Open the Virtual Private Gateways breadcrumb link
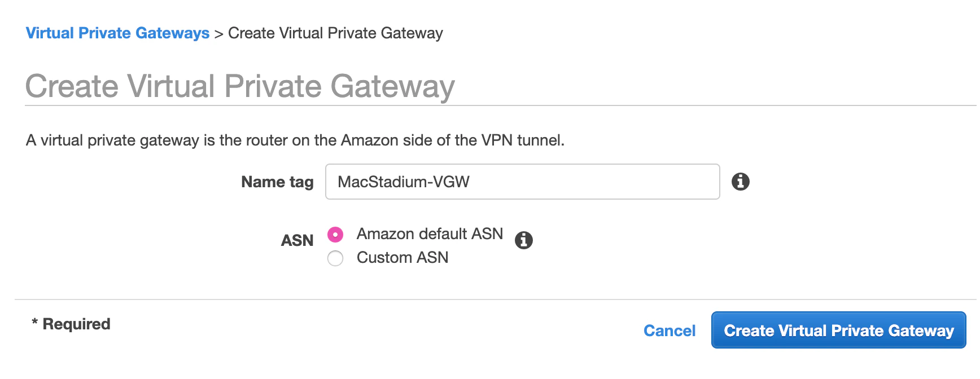The image size is (980, 379). (x=117, y=33)
